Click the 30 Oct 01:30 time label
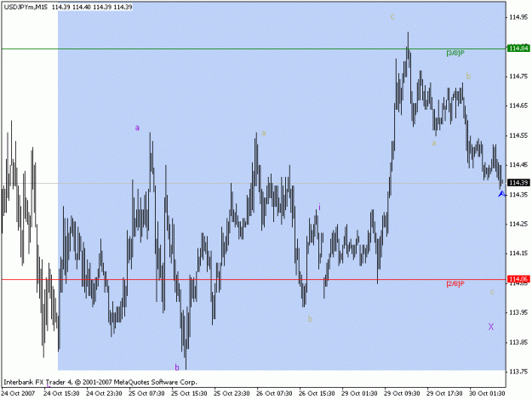The image size is (532, 399). click(x=487, y=394)
